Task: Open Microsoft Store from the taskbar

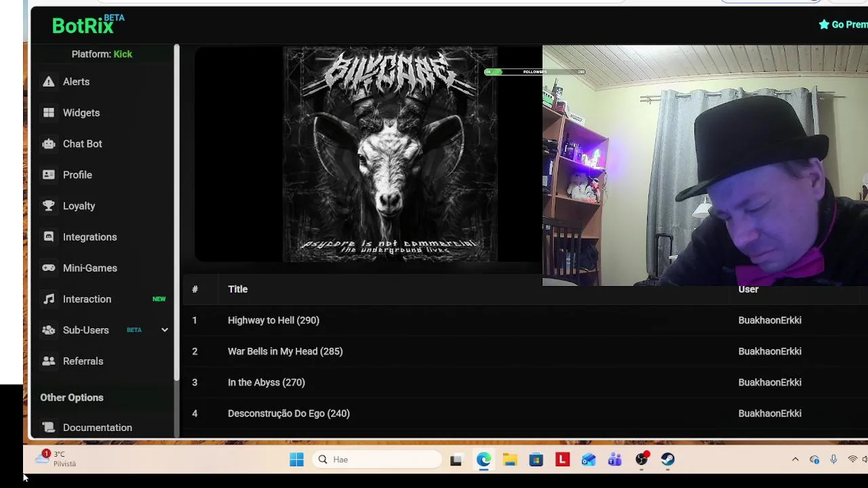Action: coord(536,460)
